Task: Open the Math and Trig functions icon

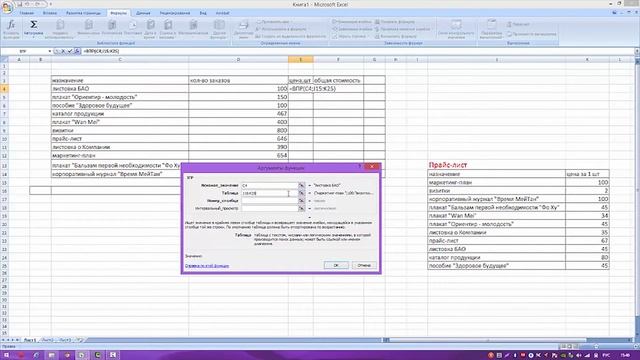Action: 193,25
